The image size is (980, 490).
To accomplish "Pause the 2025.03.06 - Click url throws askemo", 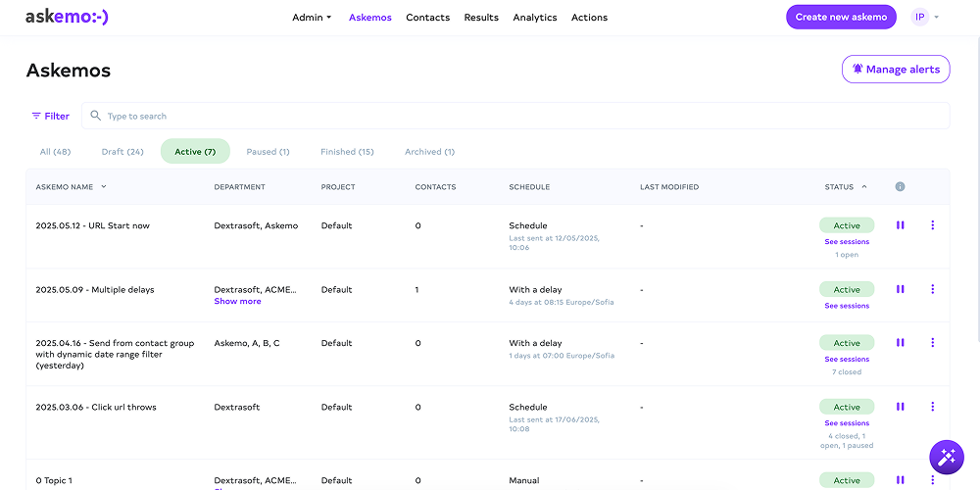I will (x=900, y=407).
